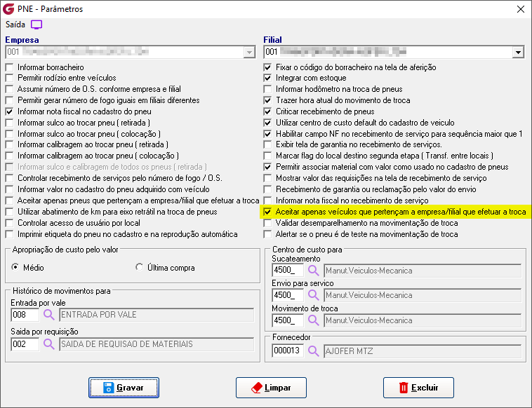Toggle Controlar recebimento de serviços pelo número de fogo

click(x=10, y=178)
